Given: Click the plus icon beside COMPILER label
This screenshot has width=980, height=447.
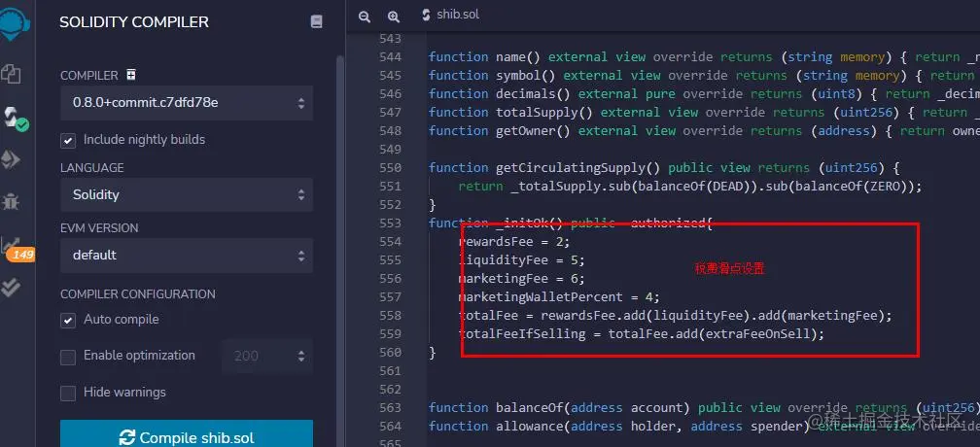Looking at the screenshot, I should pyautogui.click(x=130, y=74).
